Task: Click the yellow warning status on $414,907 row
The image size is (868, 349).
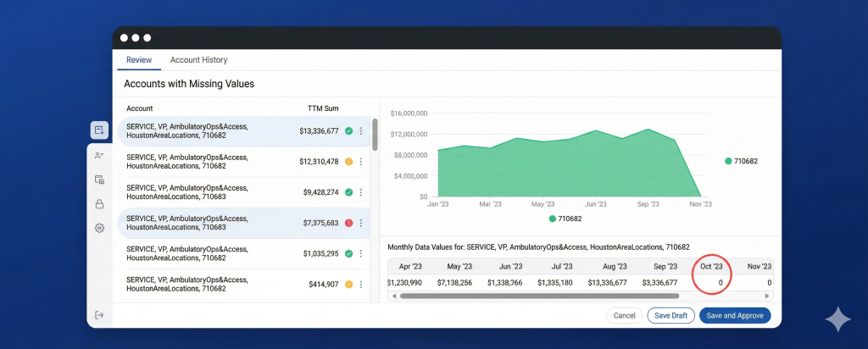Action: tap(348, 284)
